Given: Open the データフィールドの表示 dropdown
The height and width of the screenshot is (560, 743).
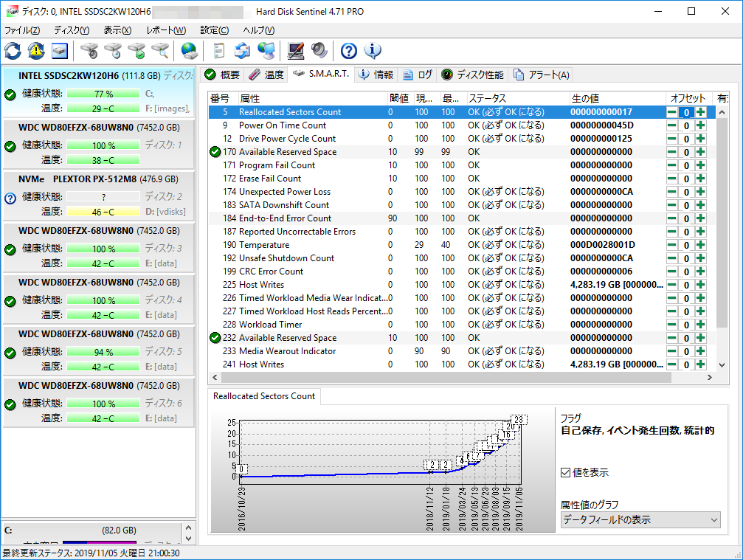Looking at the screenshot, I should [640, 519].
